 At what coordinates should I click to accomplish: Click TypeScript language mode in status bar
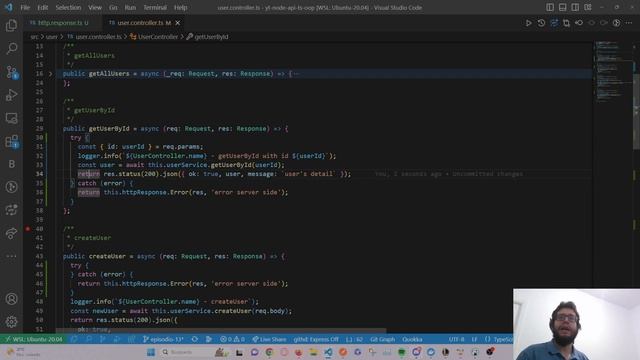click(498, 339)
